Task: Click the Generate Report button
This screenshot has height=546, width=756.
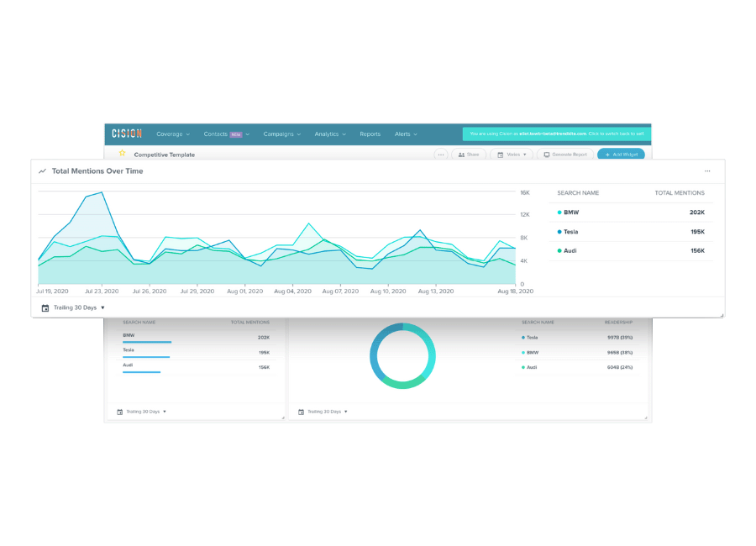Action: tap(565, 155)
